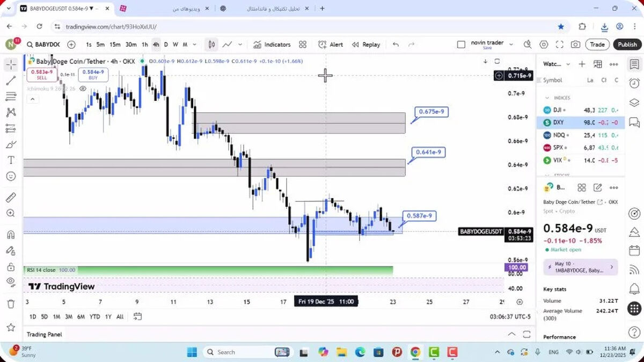
Task: Hide all drawings with eye icon
Action: click(x=11, y=282)
